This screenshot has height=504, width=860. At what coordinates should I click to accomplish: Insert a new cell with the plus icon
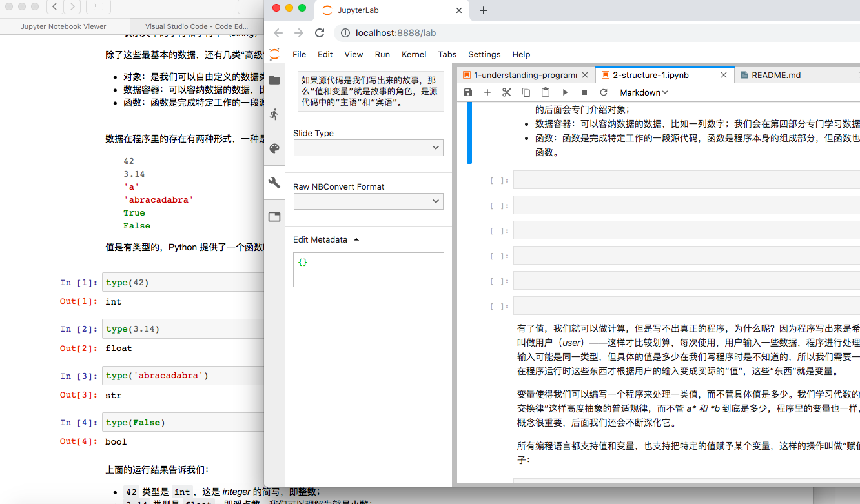pos(487,92)
